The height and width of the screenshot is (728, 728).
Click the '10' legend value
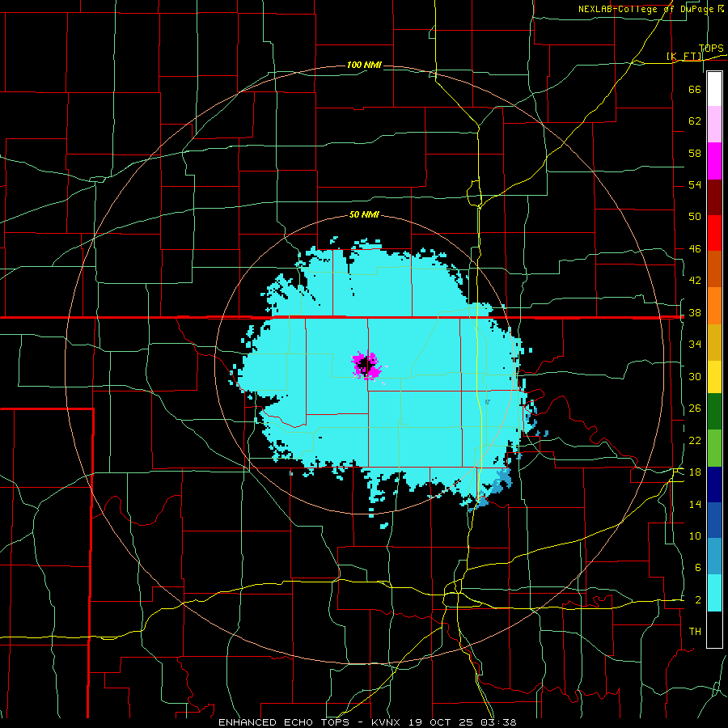695,535
